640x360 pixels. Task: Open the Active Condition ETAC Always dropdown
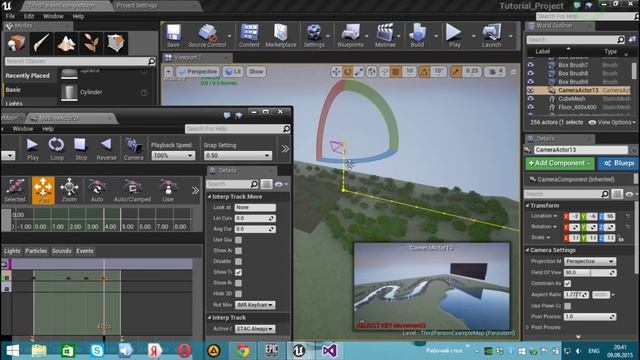click(x=255, y=329)
